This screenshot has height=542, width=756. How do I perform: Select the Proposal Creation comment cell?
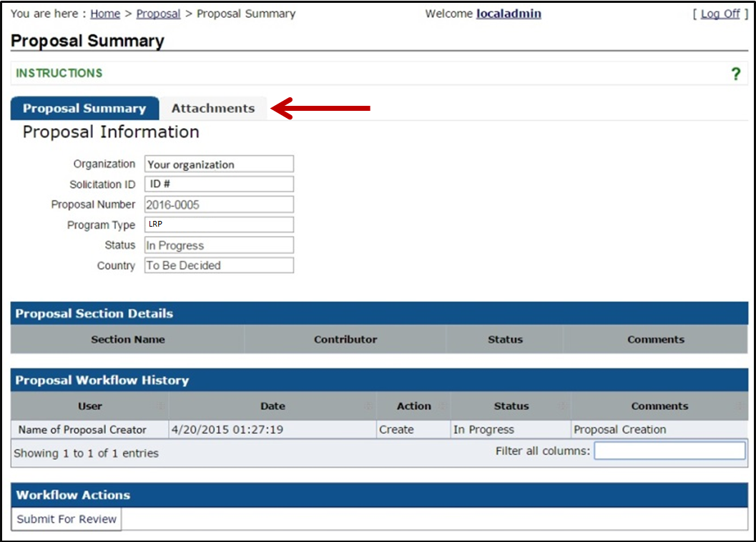click(x=659, y=430)
